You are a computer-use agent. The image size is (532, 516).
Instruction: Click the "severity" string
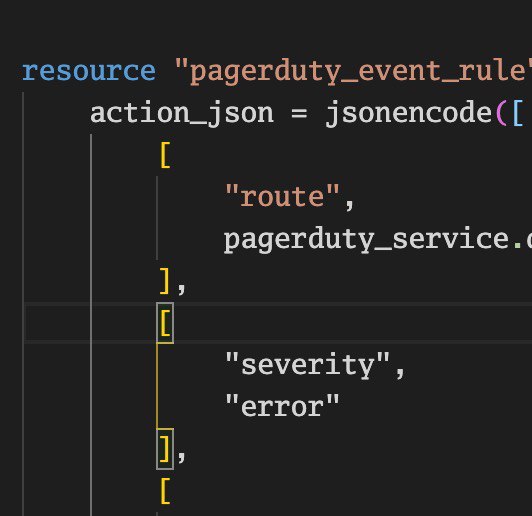pos(307,365)
